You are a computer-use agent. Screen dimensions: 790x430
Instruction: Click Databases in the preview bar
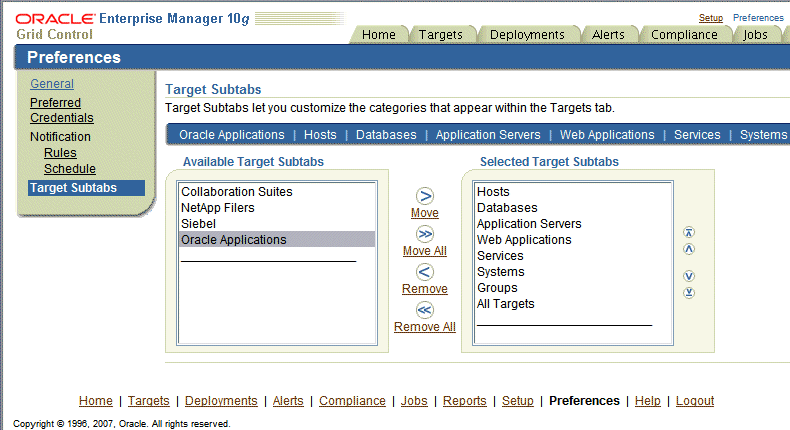click(x=386, y=135)
